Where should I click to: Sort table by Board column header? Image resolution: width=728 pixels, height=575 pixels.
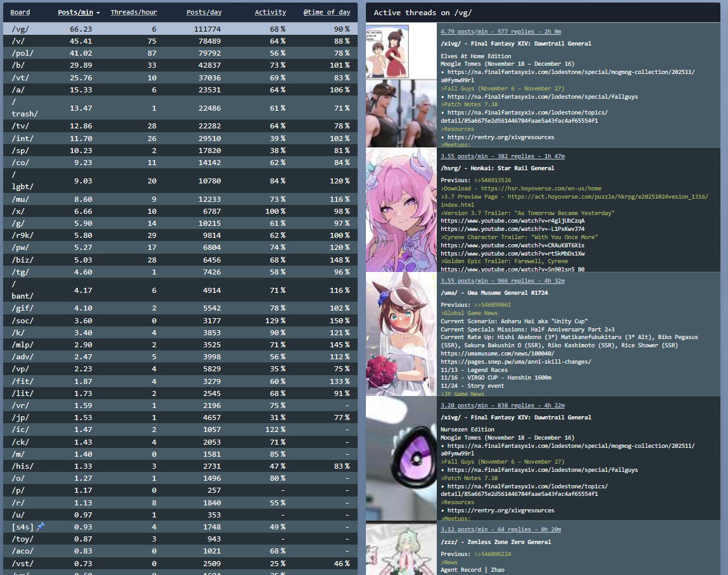click(x=20, y=13)
